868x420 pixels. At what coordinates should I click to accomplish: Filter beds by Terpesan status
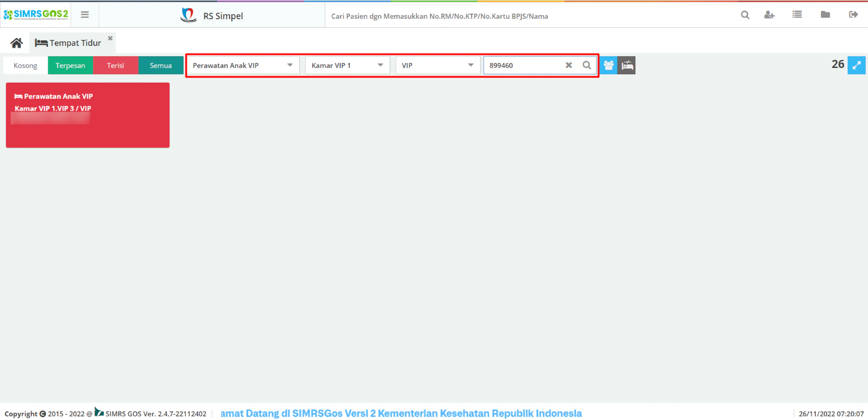70,65
